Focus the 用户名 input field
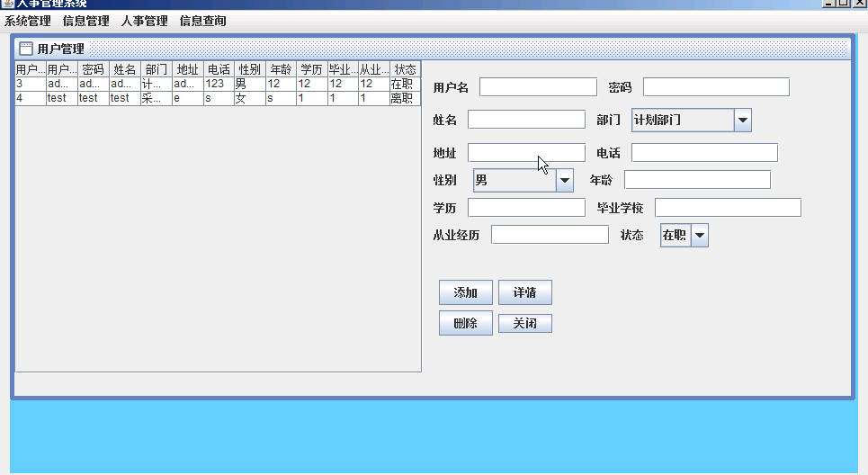Screen dimensions: 868x475 [538, 87]
